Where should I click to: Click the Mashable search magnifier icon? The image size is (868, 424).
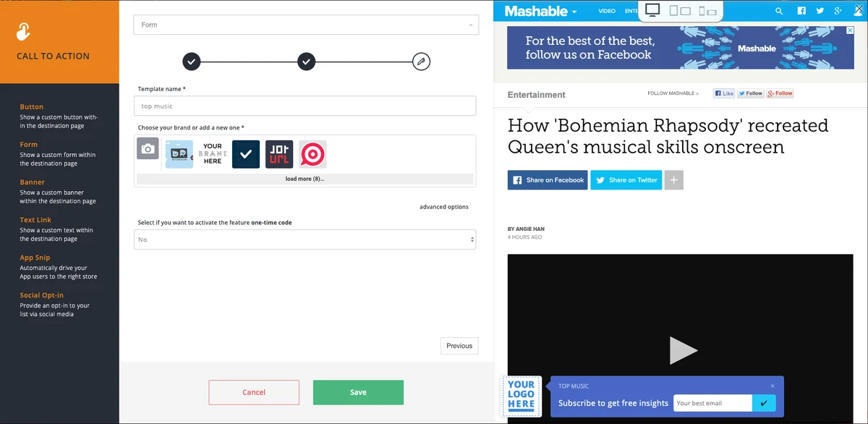[x=779, y=11]
